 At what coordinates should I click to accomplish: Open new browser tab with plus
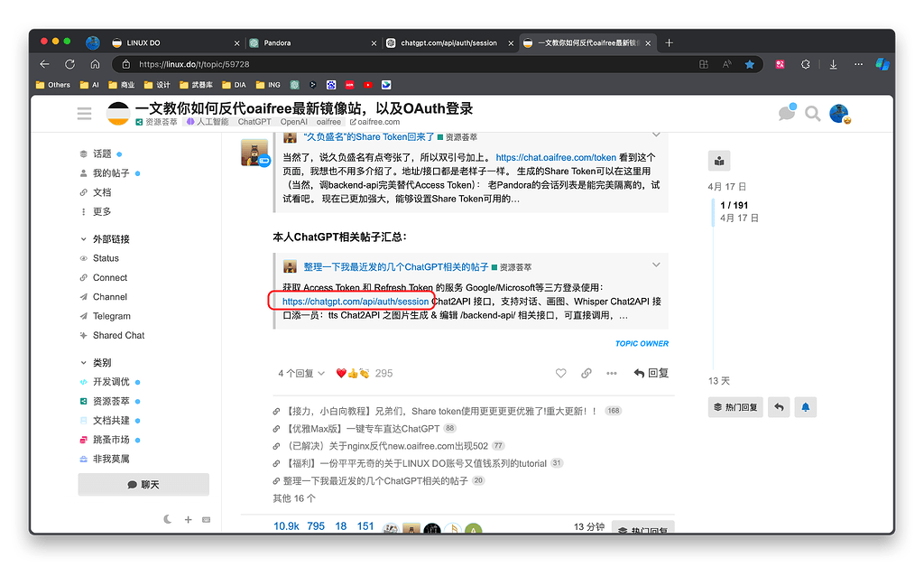pyautogui.click(x=669, y=42)
